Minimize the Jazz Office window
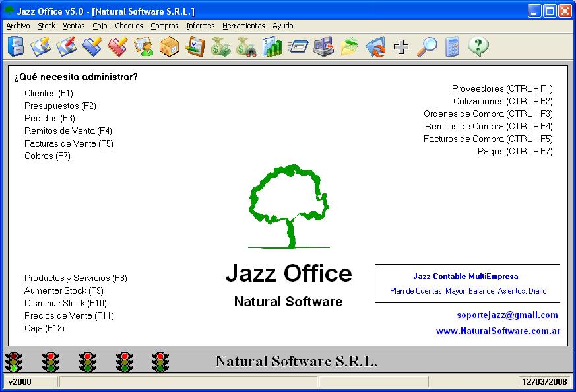 click(534, 11)
